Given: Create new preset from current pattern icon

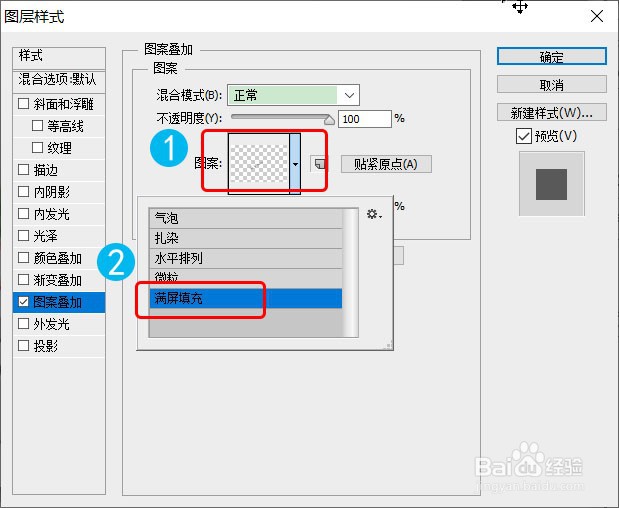Looking at the screenshot, I should click(x=319, y=163).
